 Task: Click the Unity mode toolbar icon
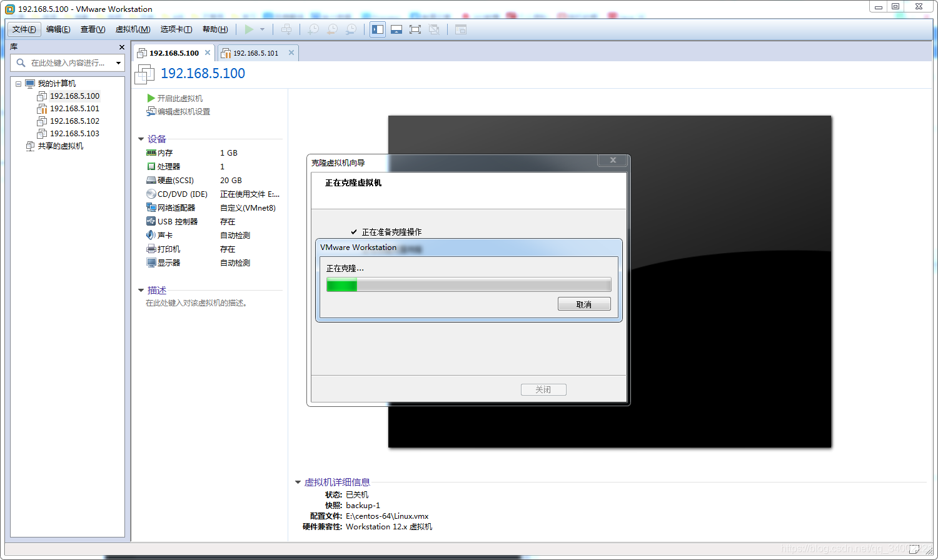[434, 29]
